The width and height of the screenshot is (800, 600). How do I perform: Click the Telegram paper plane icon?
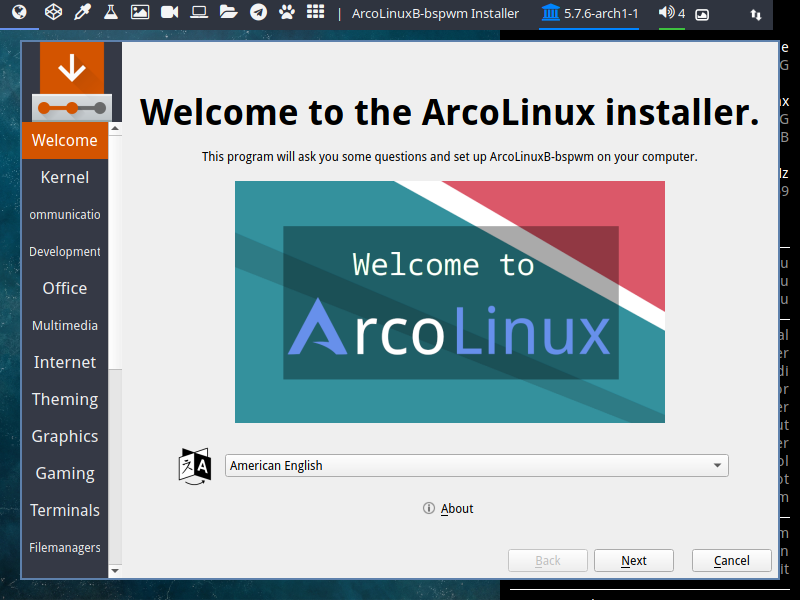tap(258, 12)
